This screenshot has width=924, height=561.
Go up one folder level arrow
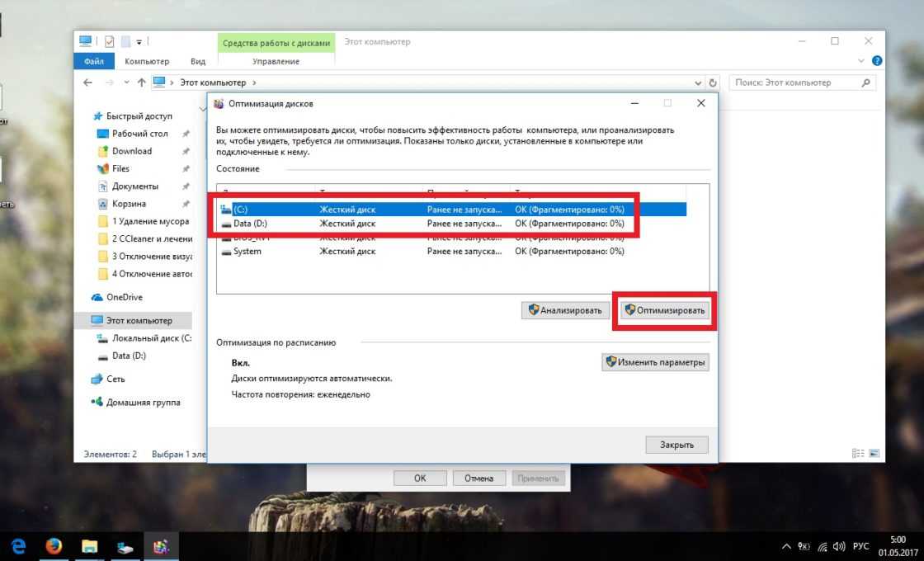[141, 82]
